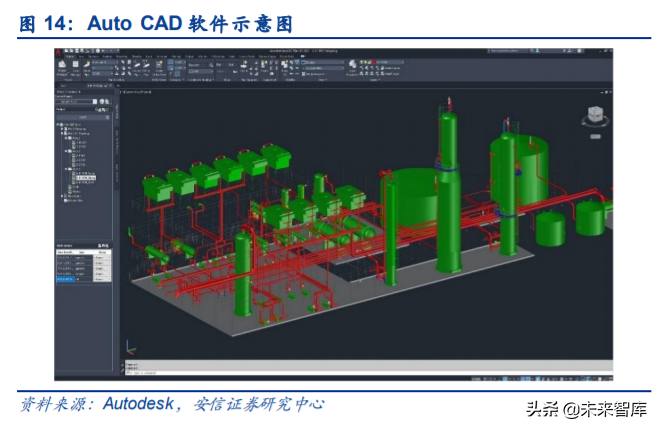The height and width of the screenshot is (430, 659).
Task: Click the Create Ortho View button
Action: point(159,69)
